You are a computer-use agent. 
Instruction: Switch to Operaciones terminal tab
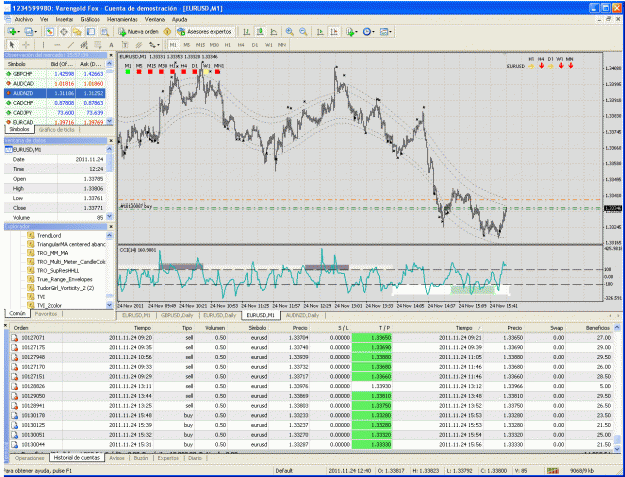(29, 458)
